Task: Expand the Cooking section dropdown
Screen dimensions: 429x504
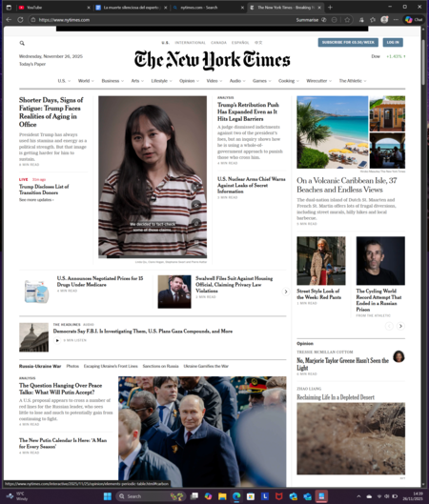Action: [x=289, y=81]
